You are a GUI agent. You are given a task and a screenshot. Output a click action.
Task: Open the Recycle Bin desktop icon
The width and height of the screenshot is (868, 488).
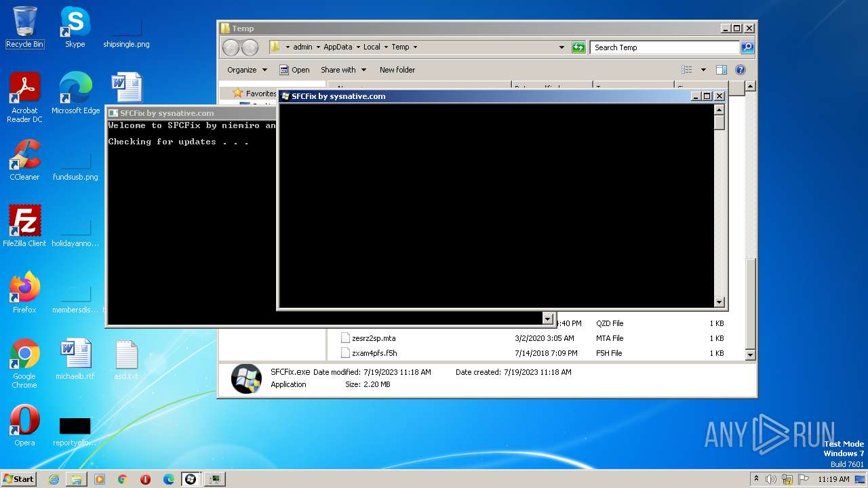click(24, 28)
